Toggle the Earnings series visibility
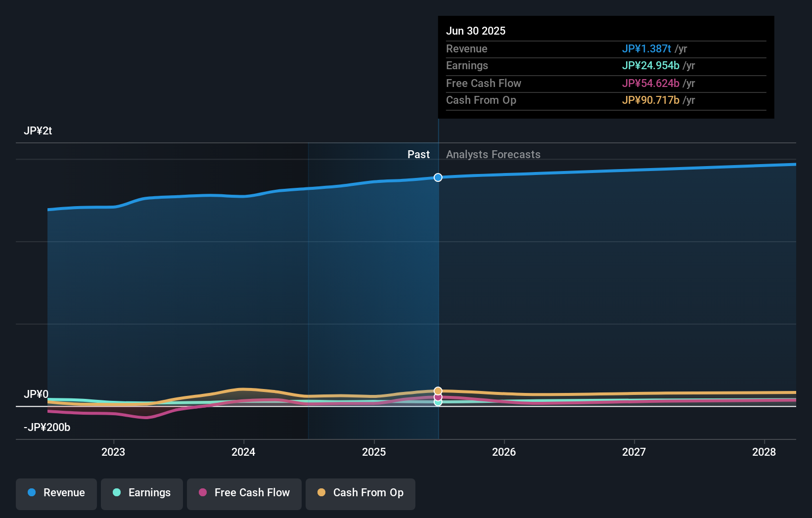 tap(142, 493)
